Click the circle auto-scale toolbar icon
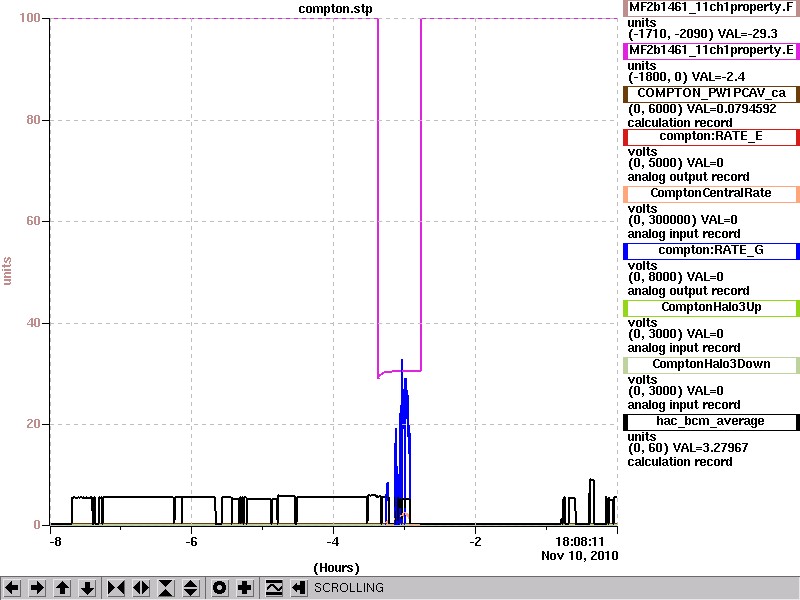The width and height of the screenshot is (800, 600). point(220,588)
